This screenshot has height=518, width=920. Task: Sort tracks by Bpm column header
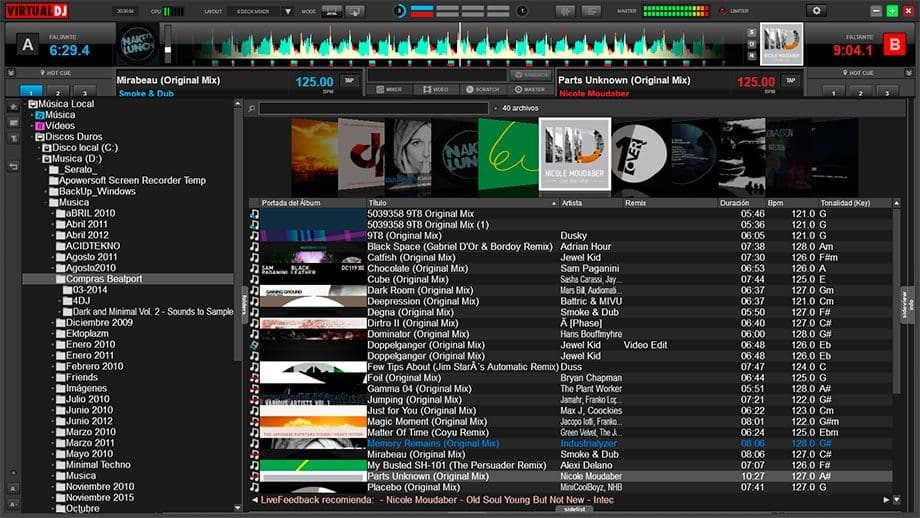point(790,203)
